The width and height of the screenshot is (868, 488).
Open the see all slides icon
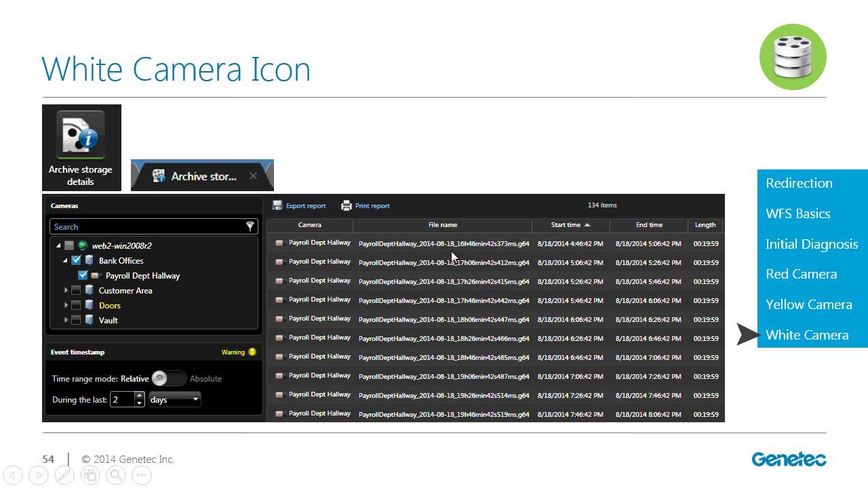pyautogui.click(x=90, y=476)
